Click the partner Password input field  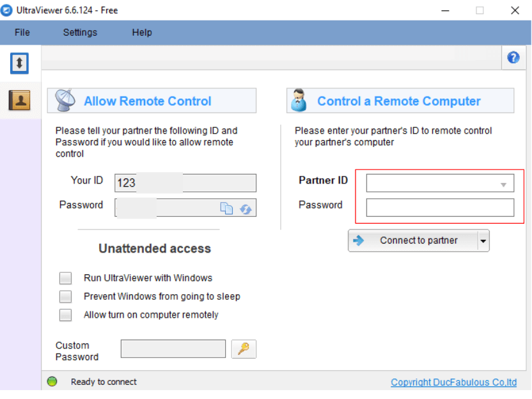(x=440, y=207)
